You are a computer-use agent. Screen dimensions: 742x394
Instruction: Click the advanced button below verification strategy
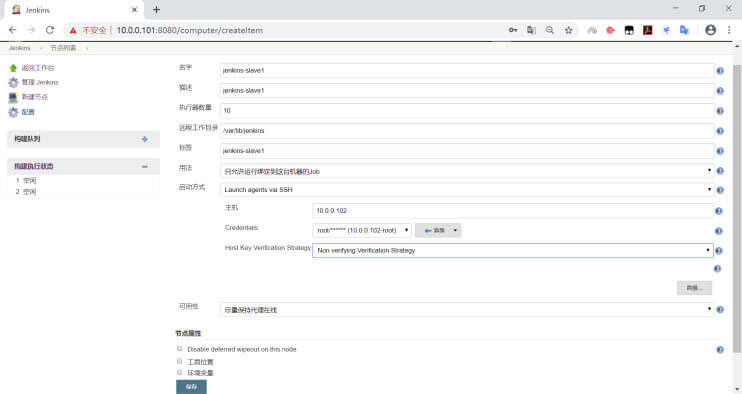pyautogui.click(x=694, y=288)
